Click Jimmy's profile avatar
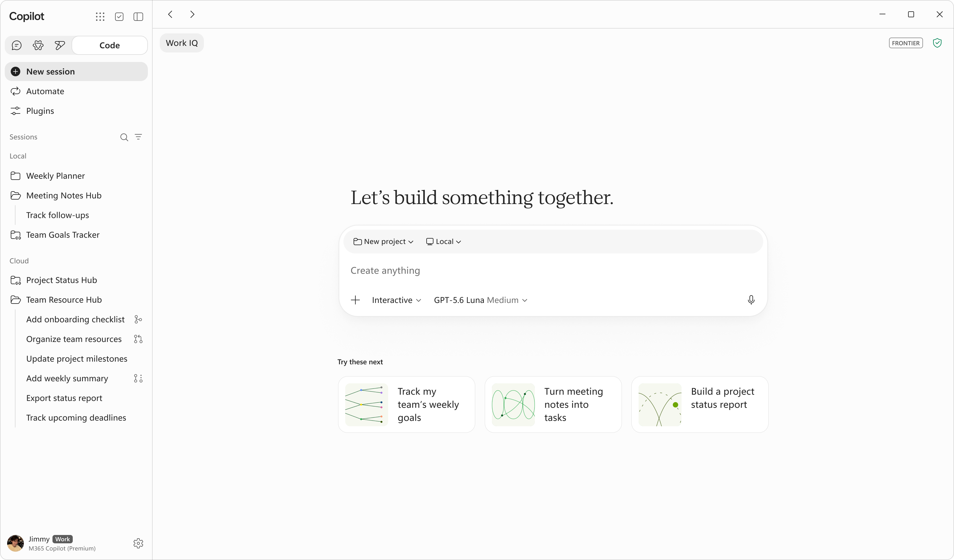The image size is (954, 560). tap(16, 544)
